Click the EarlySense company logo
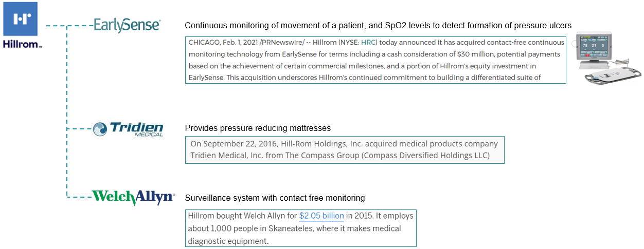This screenshot has height=249, width=644. (127, 25)
